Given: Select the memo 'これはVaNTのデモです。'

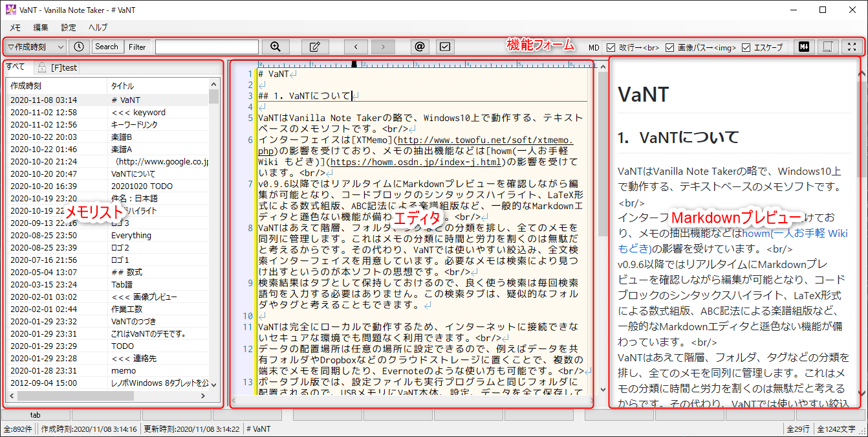Looking at the screenshot, I should click(107, 333).
